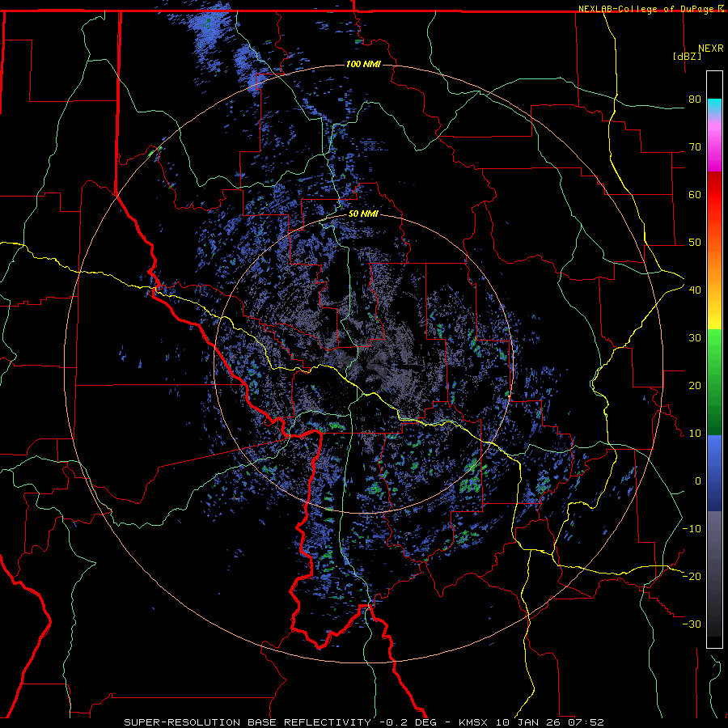Select the 80 value on the dBZ scale
This screenshot has height=728, width=728.
pos(695,99)
